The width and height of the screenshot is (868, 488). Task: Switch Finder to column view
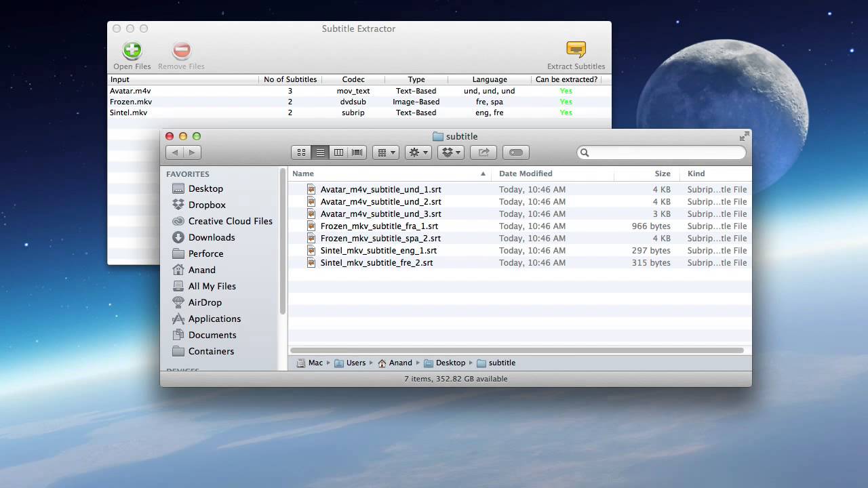(x=339, y=152)
